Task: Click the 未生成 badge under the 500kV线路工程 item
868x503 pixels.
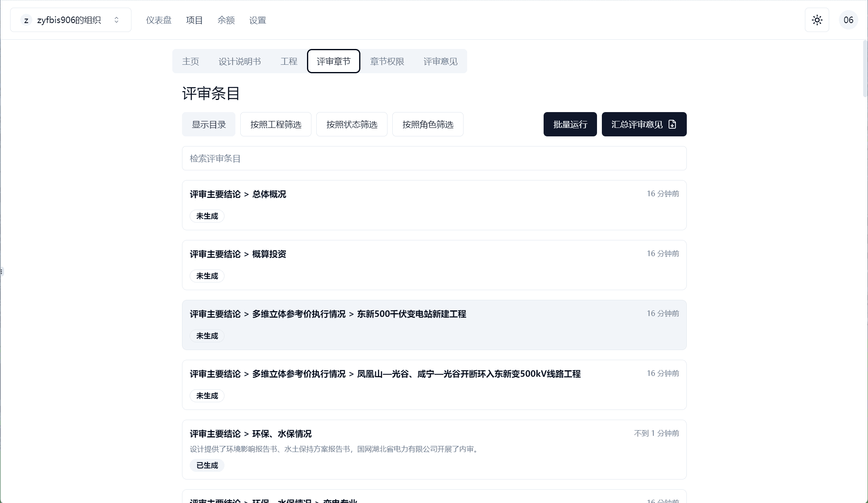Action: 207,396
